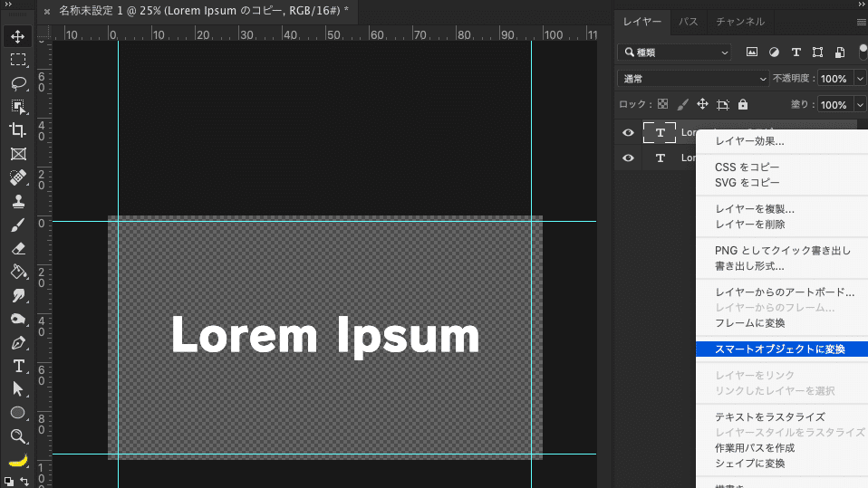Choose スマートオブジェクトに変換 from context menu

(x=782, y=349)
